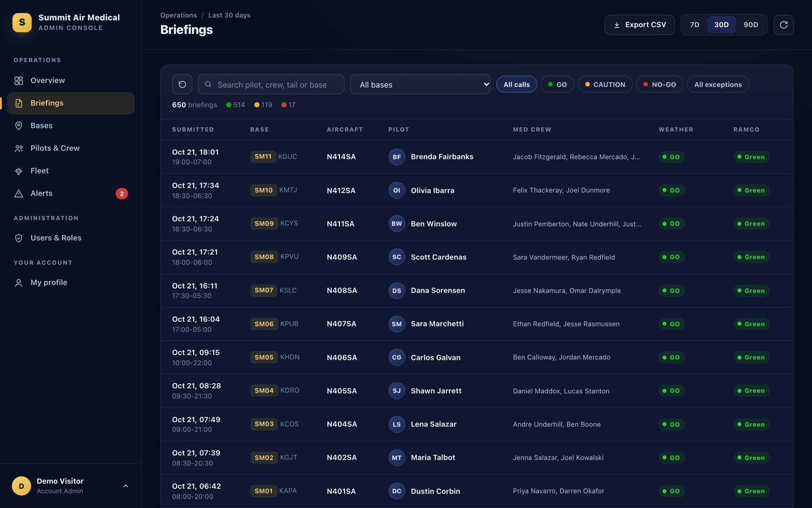Filter briefings by NO-GO calls
Viewport: 812px width, 508px height.
click(659, 84)
